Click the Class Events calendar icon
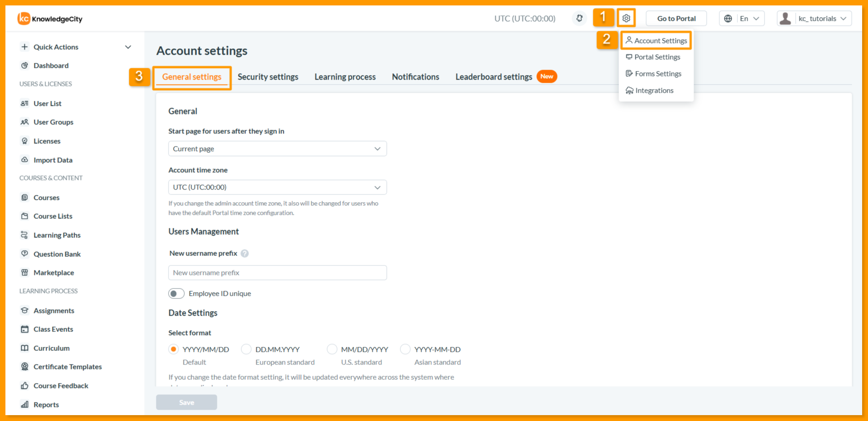This screenshot has width=868, height=421. [25, 329]
